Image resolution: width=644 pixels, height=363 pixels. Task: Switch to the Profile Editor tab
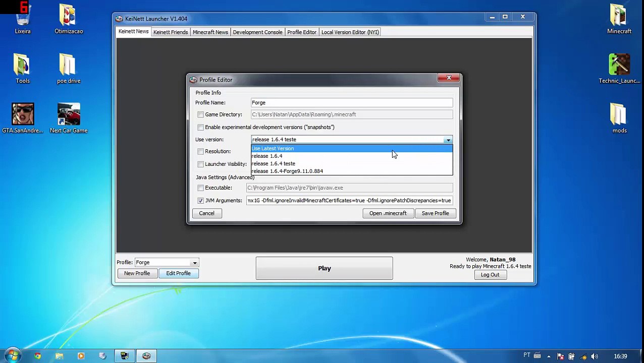pos(302,32)
